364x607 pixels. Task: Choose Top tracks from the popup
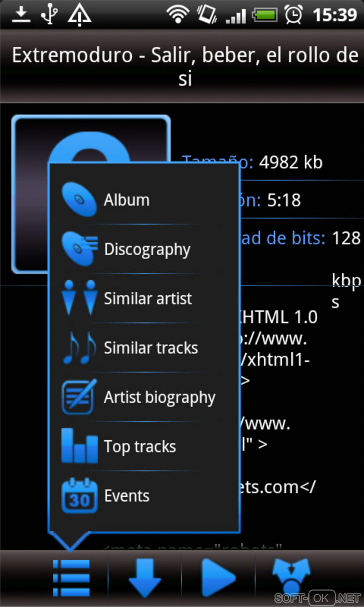[144, 446]
